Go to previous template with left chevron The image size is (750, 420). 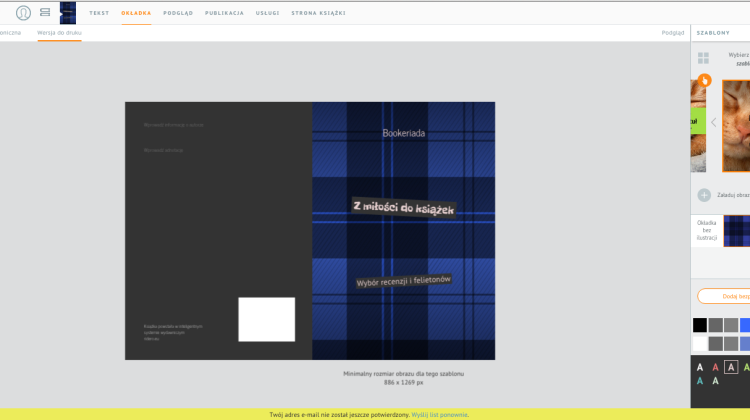pos(714,122)
